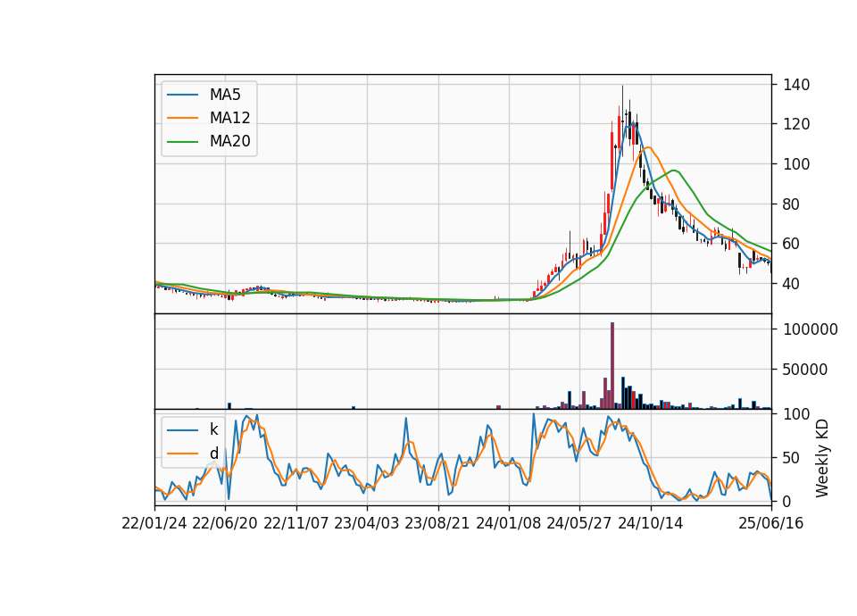Click the green MA20 legend line sample
The image size is (857, 616).
click(182, 142)
